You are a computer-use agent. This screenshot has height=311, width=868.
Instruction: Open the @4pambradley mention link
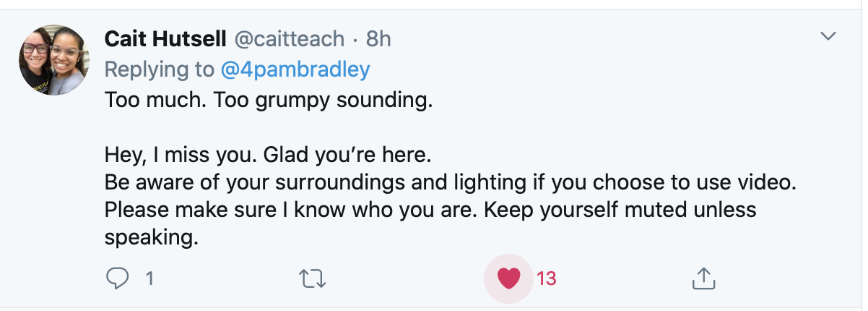click(295, 69)
